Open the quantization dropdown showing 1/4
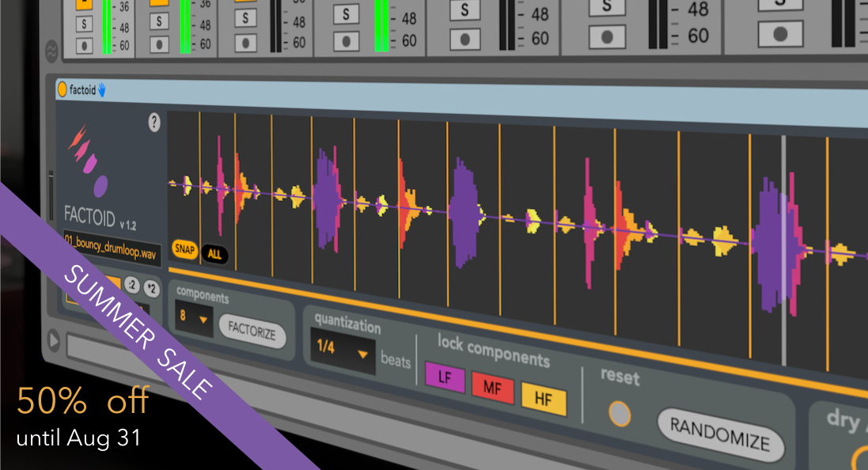 (x=343, y=351)
